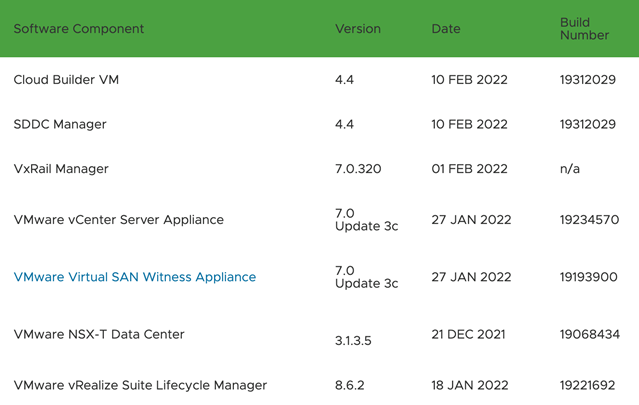Open the VMware Virtual SAN Witness Appliance link
Screen dimensions: 639x405
click(x=134, y=277)
